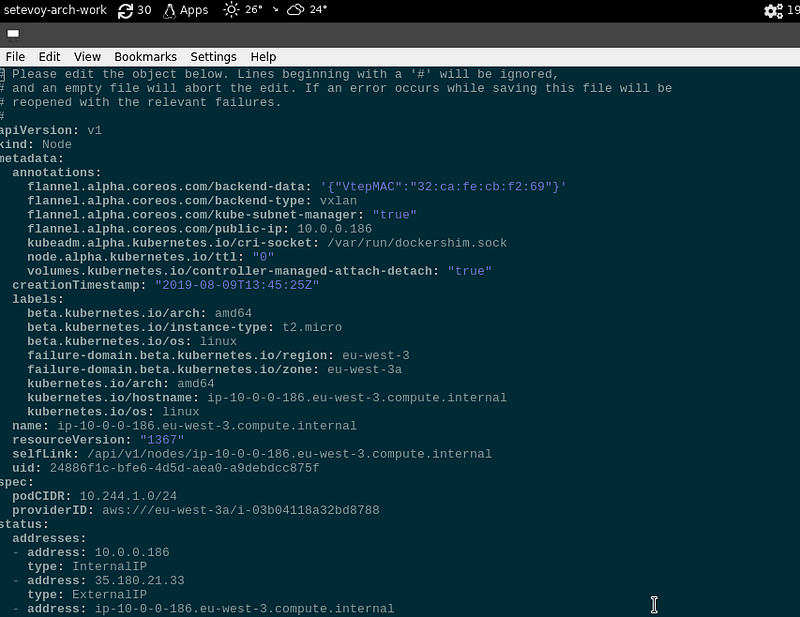Click the 'spec:' line
This screenshot has width=800, height=617.
point(17,482)
